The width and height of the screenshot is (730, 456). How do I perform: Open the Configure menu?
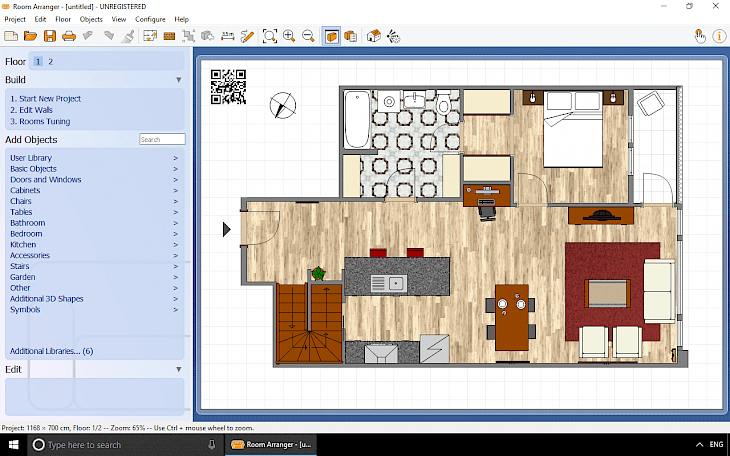click(x=150, y=19)
